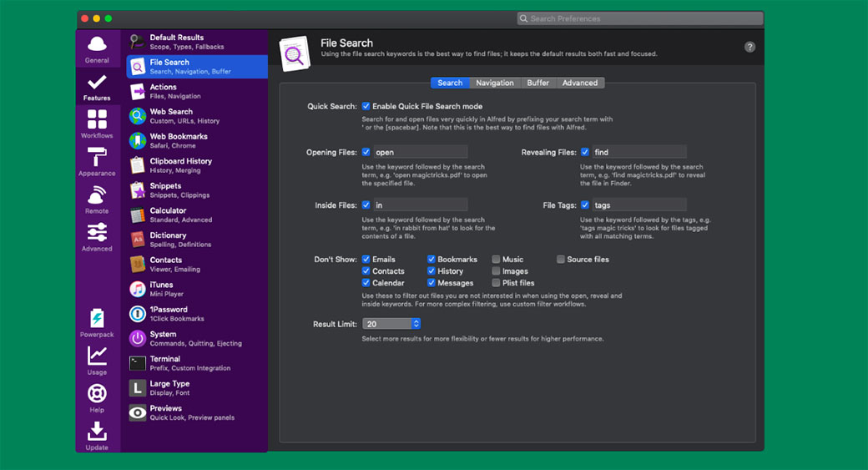The height and width of the screenshot is (470, 868).
Task: Uncheck the Bookmarks filter checkbox
Action: [x=431, y=260]
